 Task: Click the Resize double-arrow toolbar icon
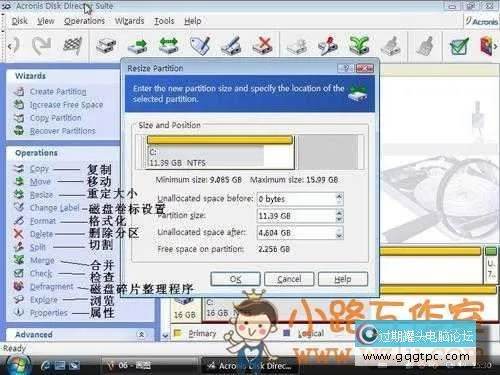[169, 45]
